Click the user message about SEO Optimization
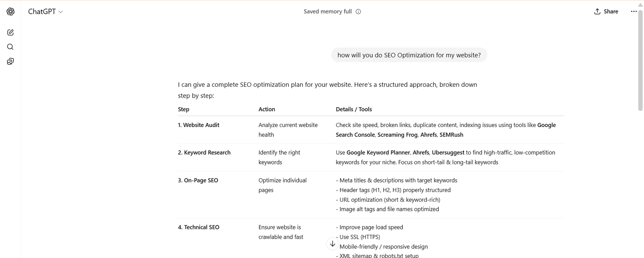The width and height of the screenshot is (644, 258). point(409,55)
